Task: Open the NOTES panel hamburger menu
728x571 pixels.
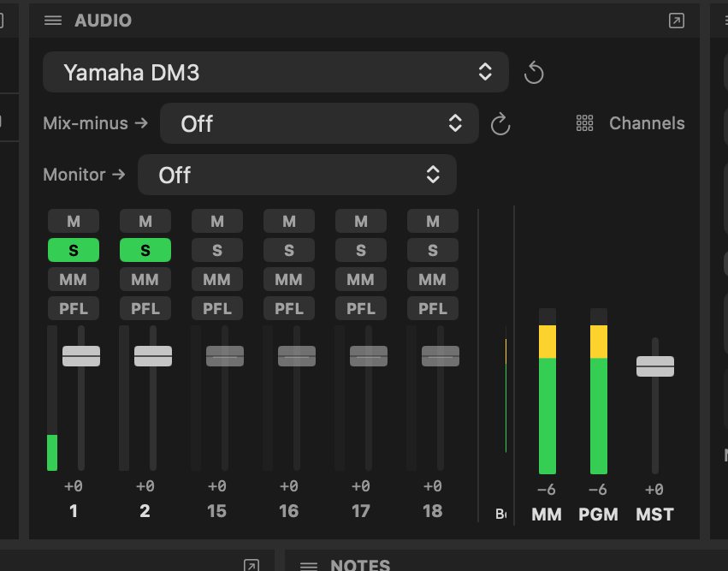Action: [x=309, y=565]
